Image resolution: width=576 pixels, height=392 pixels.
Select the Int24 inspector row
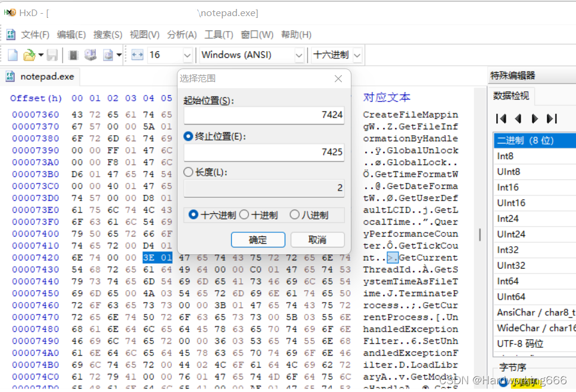(535, 219)
